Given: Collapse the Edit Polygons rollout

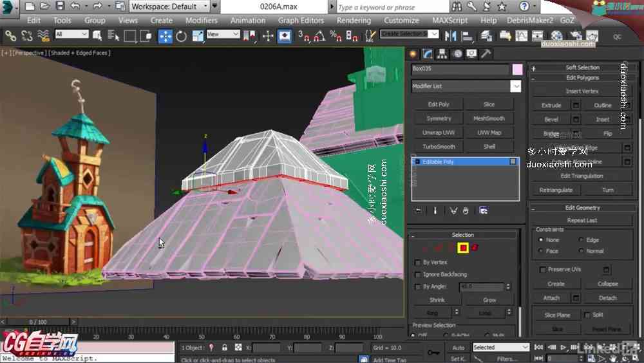Looking at the screenshot, I should coord(582,78).
